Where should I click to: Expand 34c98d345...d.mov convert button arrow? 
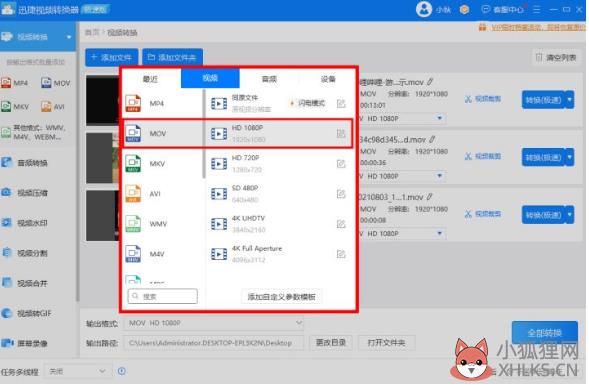(x=570, y=157)
